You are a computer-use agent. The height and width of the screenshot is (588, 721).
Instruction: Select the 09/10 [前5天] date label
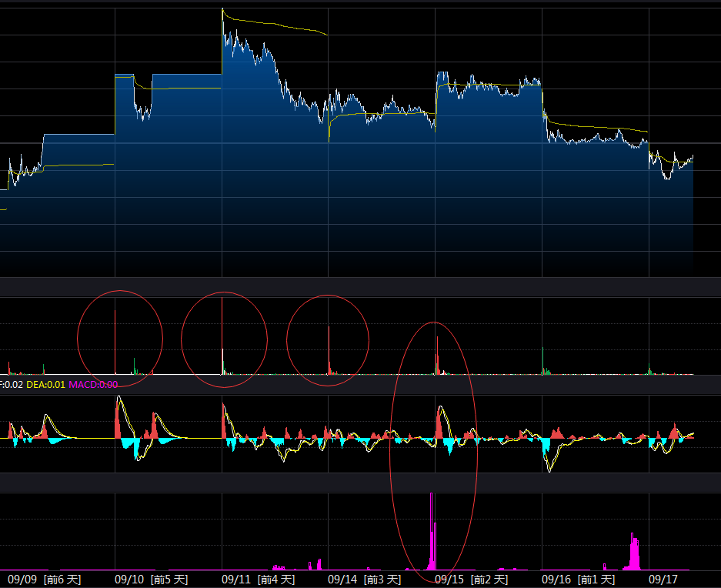pyautogui.click(x=152, y=580)
